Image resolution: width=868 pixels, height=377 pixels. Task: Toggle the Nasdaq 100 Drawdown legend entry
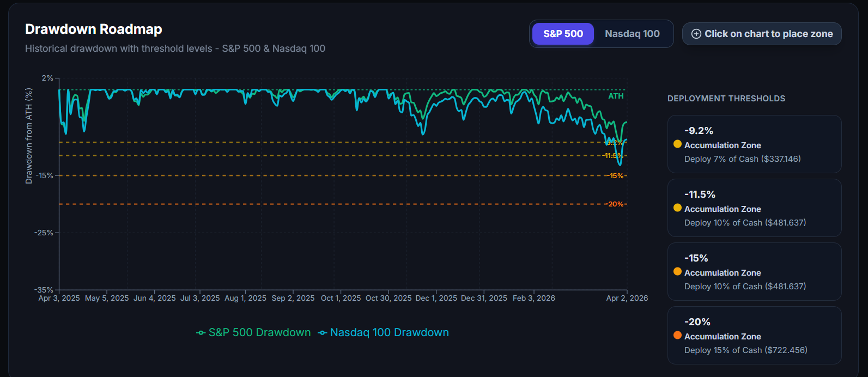tap(383, 332)
